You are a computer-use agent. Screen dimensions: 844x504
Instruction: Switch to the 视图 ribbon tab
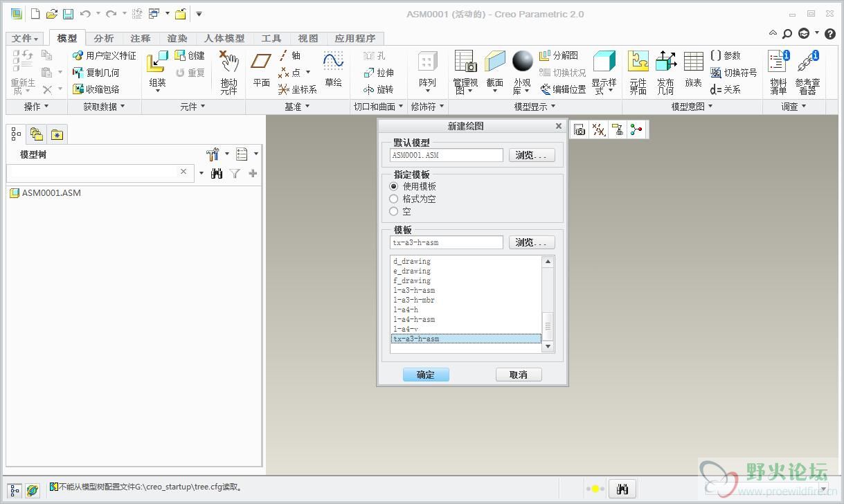(308, 39)
